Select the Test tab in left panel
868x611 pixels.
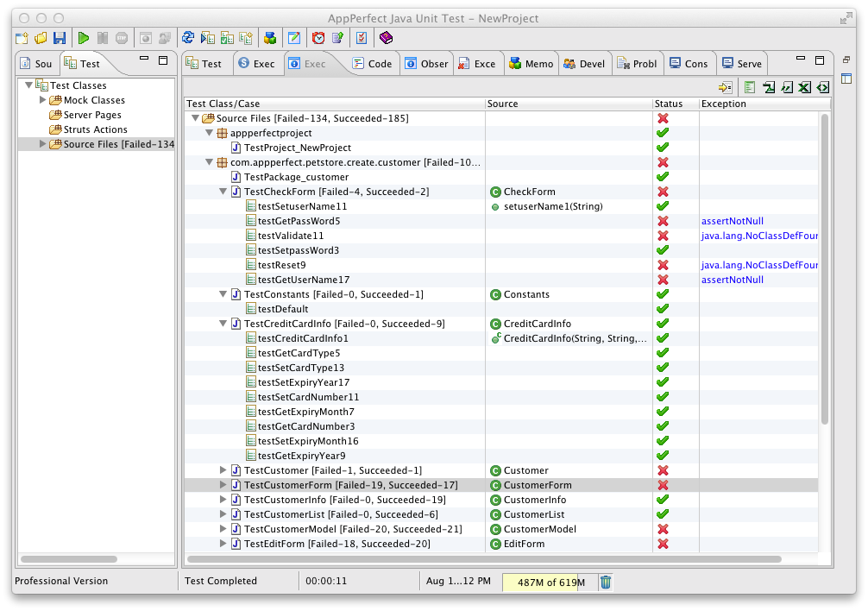click(x=82, y=64)
